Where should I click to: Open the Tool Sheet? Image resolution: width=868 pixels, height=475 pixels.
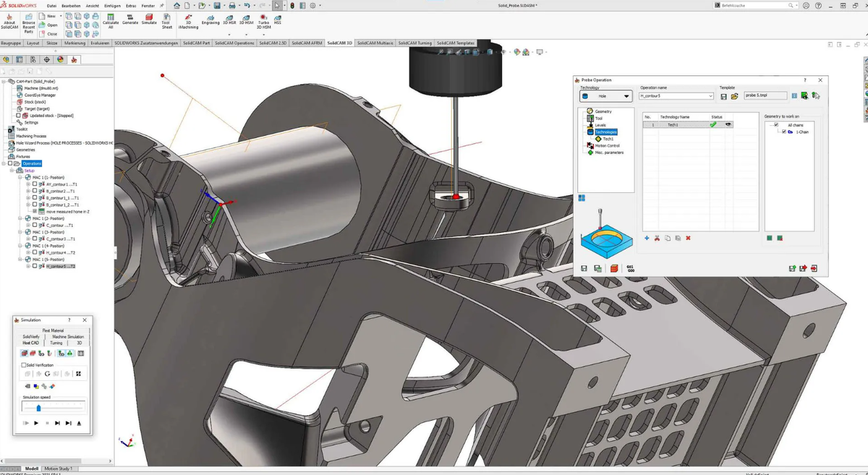pyautogui.click(x=166, y=21)
